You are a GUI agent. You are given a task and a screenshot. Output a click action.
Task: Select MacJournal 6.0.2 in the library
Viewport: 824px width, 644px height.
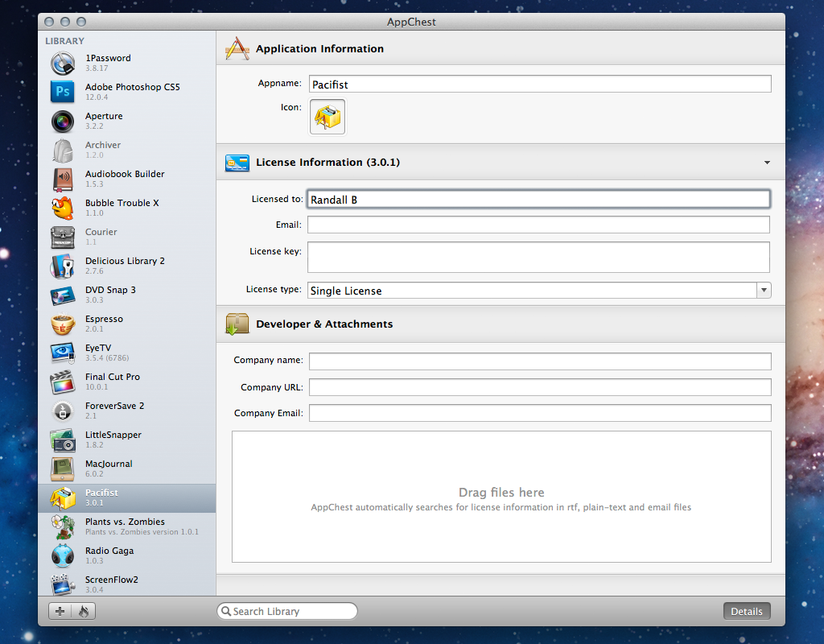[x=126, y=469]
